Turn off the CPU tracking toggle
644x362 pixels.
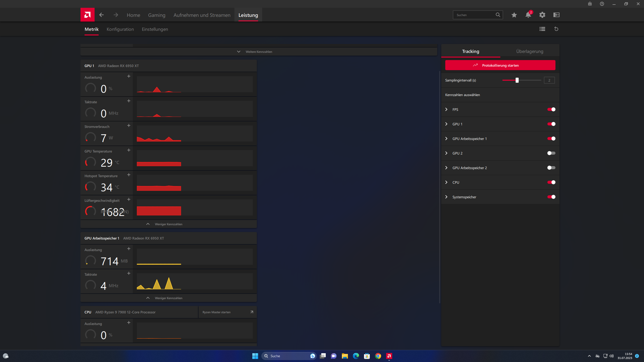click(x=551, y=182)
